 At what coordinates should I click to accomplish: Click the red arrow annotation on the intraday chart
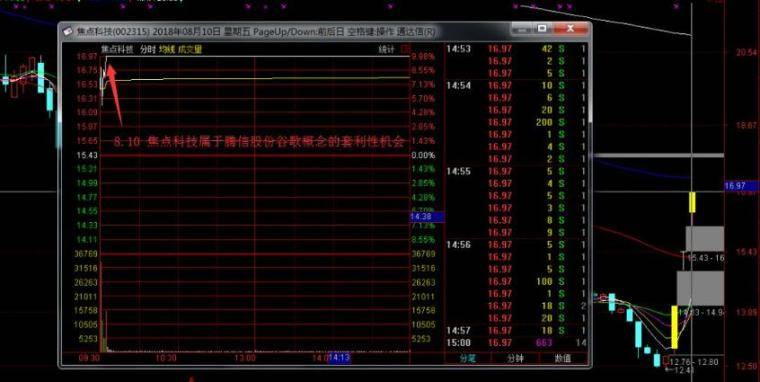[x=114, y=94]
